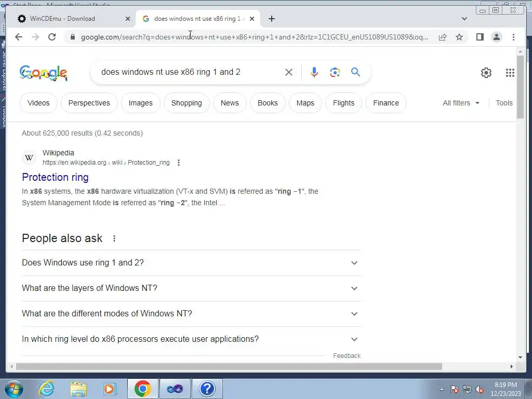Open Chrome tab search dropdown
Viewport: 532px width, 399px height.
[464, 19]
